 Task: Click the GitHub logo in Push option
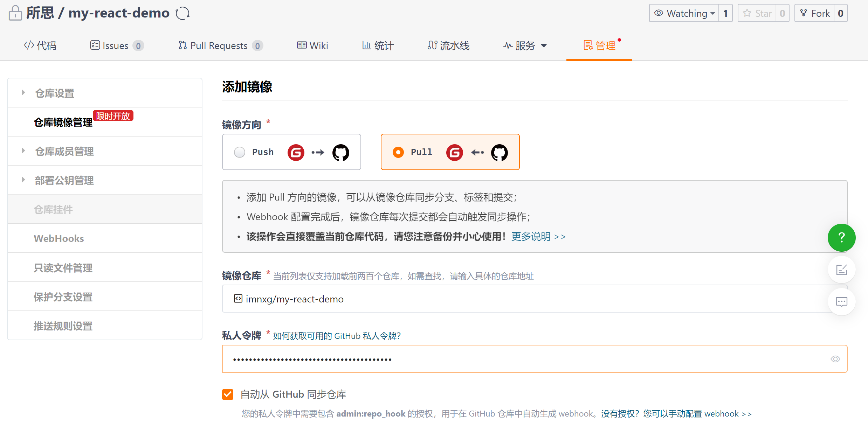340,153
